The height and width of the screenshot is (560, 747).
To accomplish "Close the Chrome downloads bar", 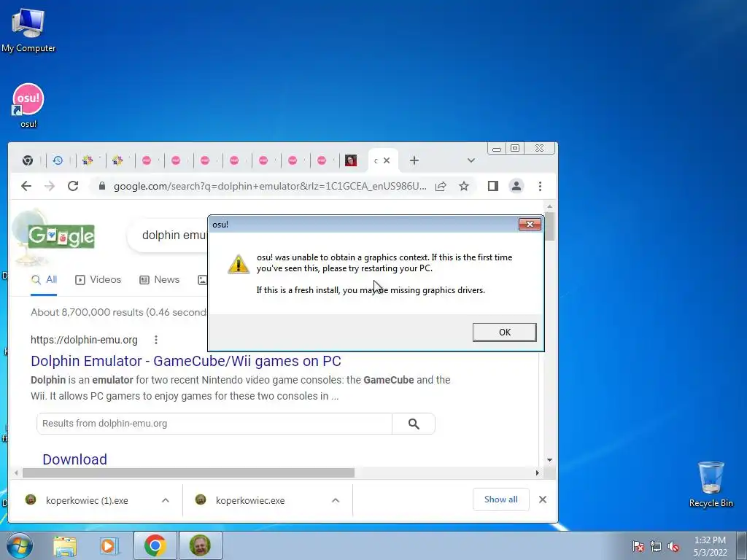I will coord(543,499).
